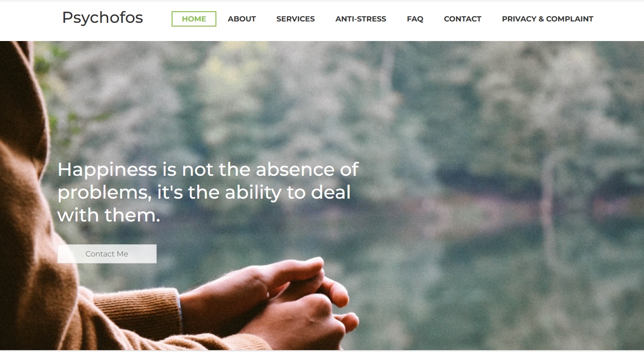Go to the ABOUT page
Screen dimensions: 644x352
242,19
